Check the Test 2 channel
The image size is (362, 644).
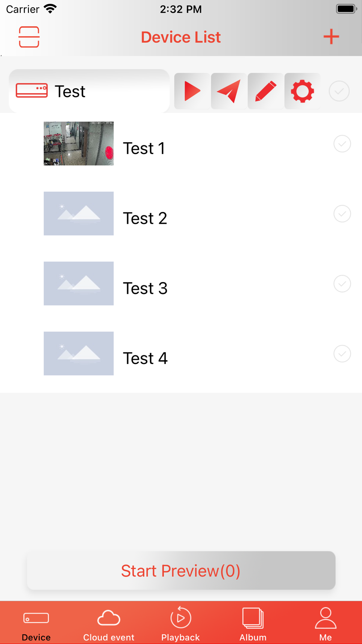tap(342, 214)
